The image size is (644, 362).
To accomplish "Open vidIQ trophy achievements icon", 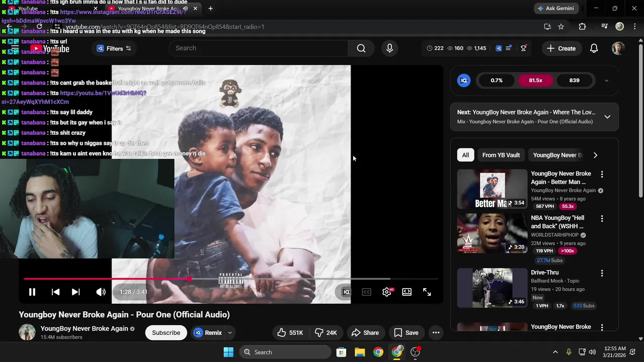I will (524, 48).
